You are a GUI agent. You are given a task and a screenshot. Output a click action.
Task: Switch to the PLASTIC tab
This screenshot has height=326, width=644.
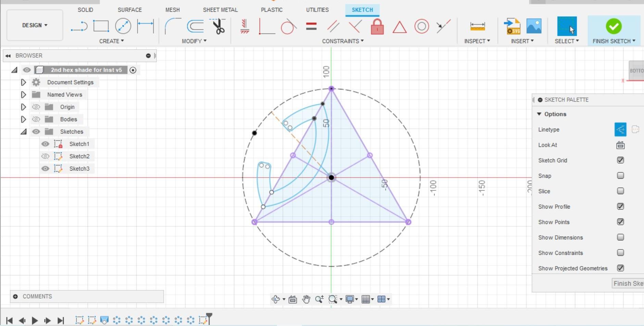click(272, 10)
